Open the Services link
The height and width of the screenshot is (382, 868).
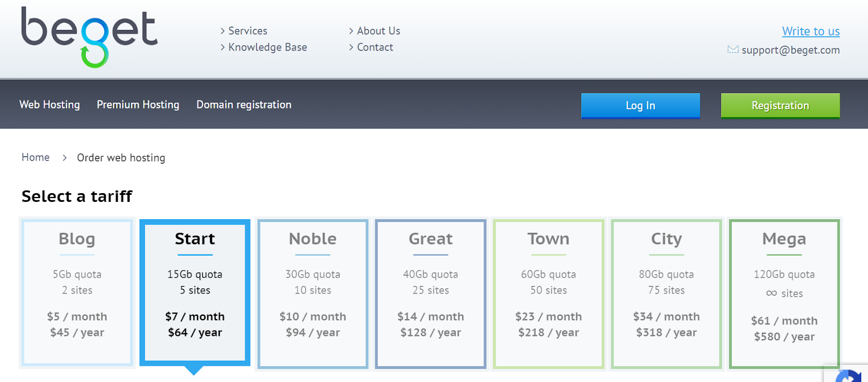(247, 31)
